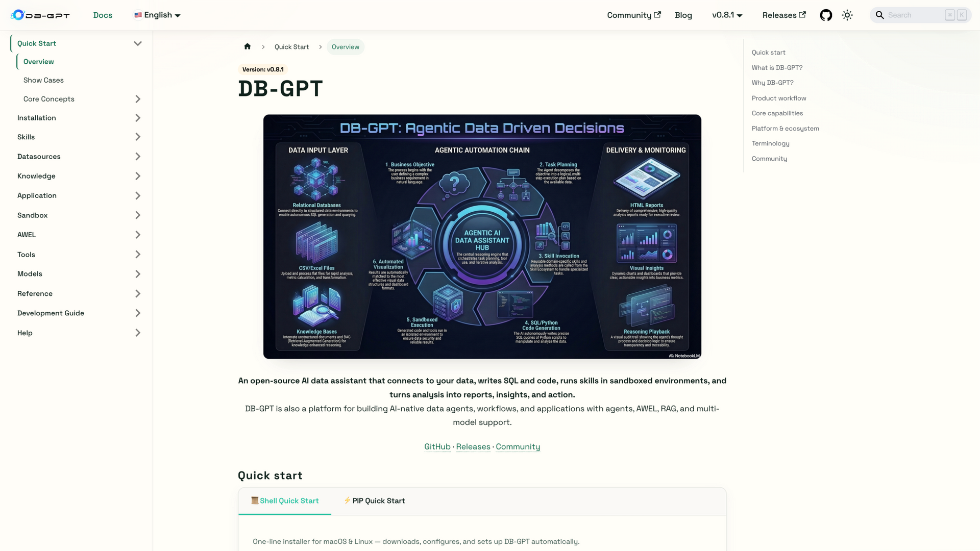Open the GitHub repository icon
Viewport: 980px width, 551px height.
[x=826, y=15]
